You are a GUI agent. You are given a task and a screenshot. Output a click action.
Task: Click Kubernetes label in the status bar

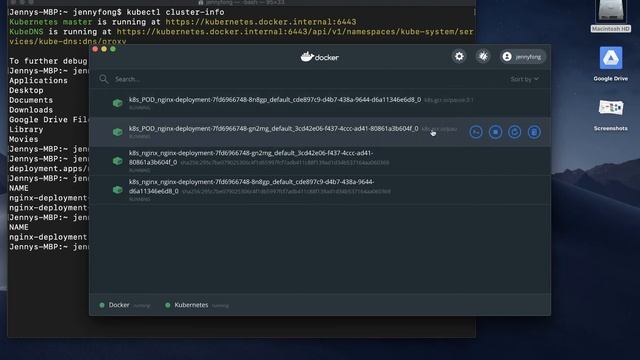click(x=191, y=305)
